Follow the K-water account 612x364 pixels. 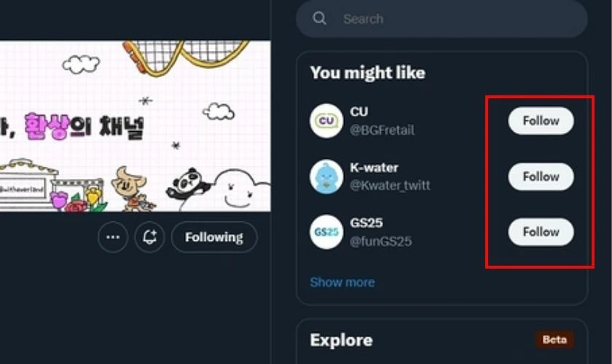pyautogui.click(x=541, y=176)
